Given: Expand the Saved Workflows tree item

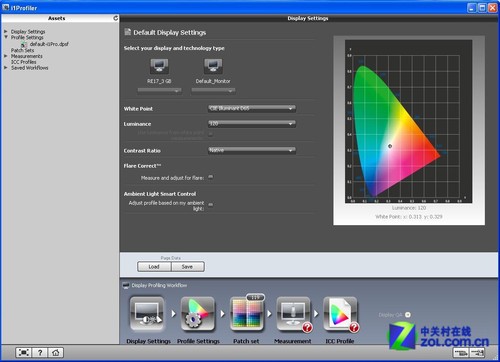Looking at the screenshot, I should click(x=6, y=68).
